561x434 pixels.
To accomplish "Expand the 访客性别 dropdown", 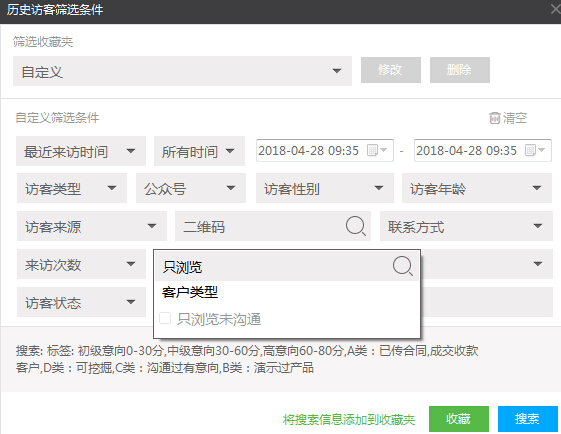I will 325,188.
